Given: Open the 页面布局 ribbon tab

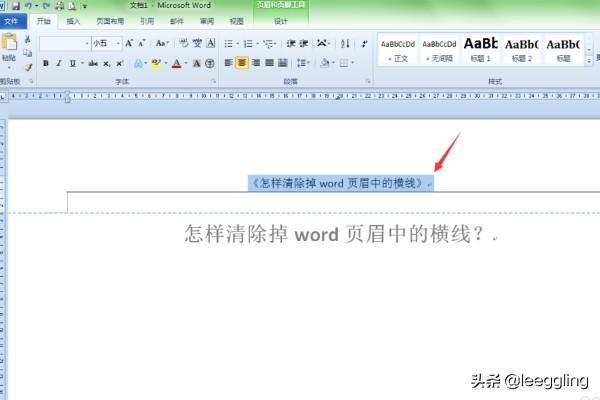Looking at the screenshot, I should tap(110, 20).
